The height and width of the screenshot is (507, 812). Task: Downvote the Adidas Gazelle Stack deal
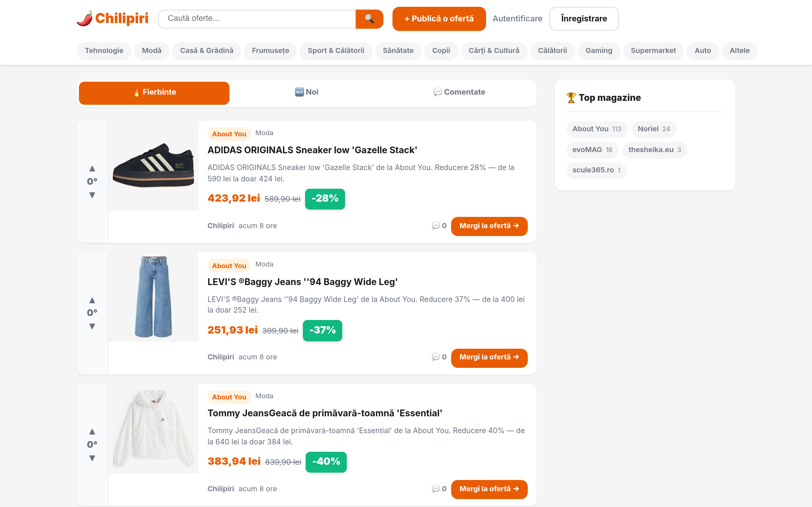[92, 195]
